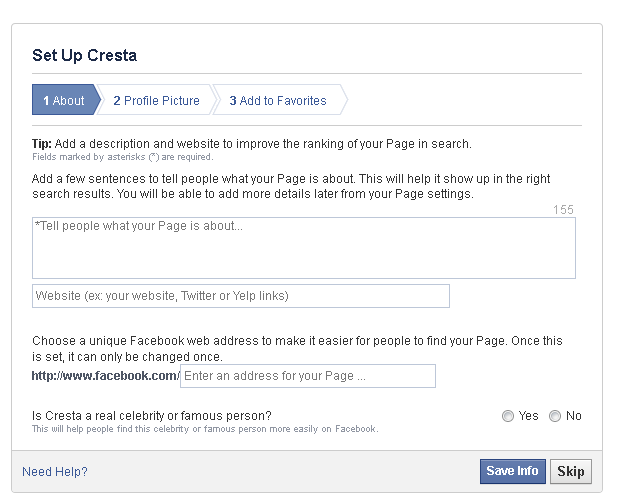This screenshot has width=621, height=498.
Task: Click the required fields asterisk note
Action: click(x=123, y=157)
